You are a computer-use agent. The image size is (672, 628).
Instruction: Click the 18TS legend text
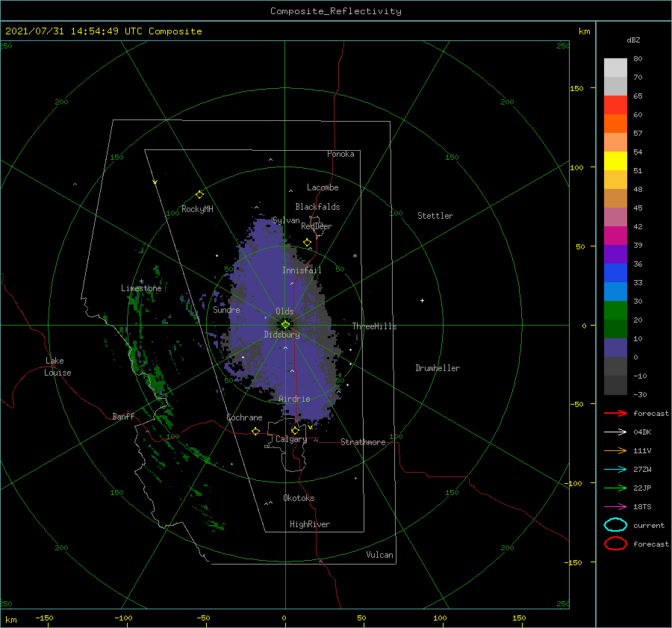click(x=642, y=507)
